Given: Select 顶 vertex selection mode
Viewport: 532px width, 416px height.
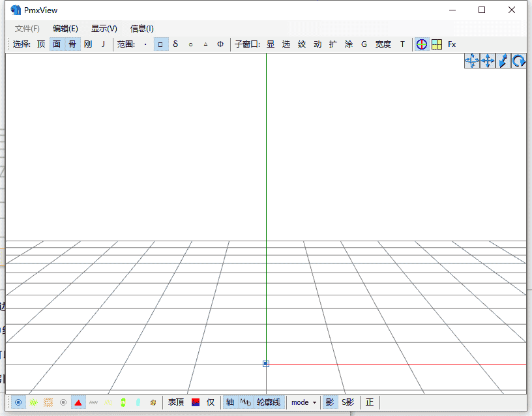Looking at the screenshot, I should click(x=40, y=44).
